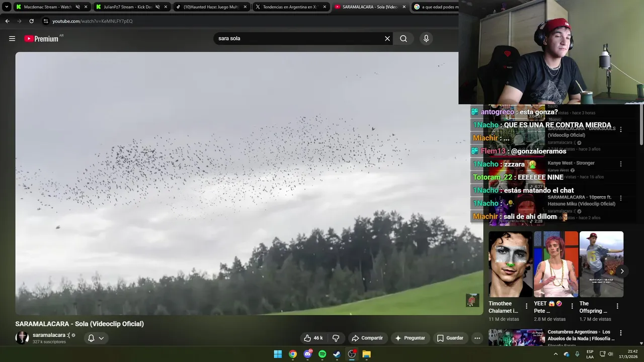The height and width of the screenshot is (362, 644).
Task: Open the Timothee Chalamet short thumbnail
Action: point(511,264)
